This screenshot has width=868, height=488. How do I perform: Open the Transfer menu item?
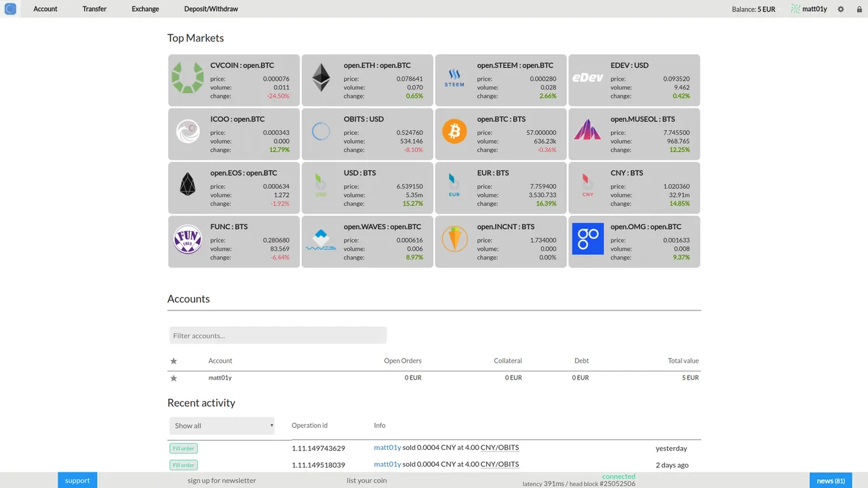(94, 9)
